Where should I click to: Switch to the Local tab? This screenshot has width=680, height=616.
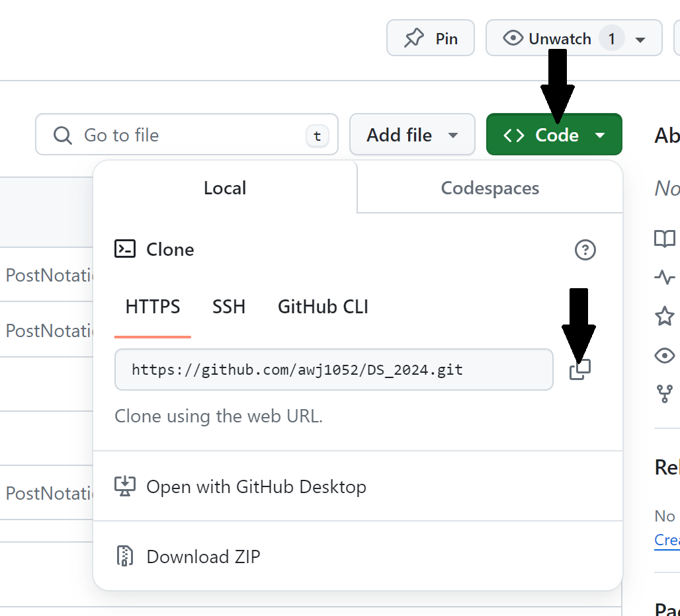225,188
